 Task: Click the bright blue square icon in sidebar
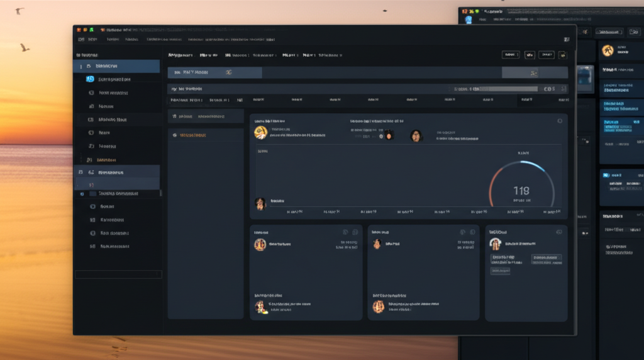click(x=90, y=79)
